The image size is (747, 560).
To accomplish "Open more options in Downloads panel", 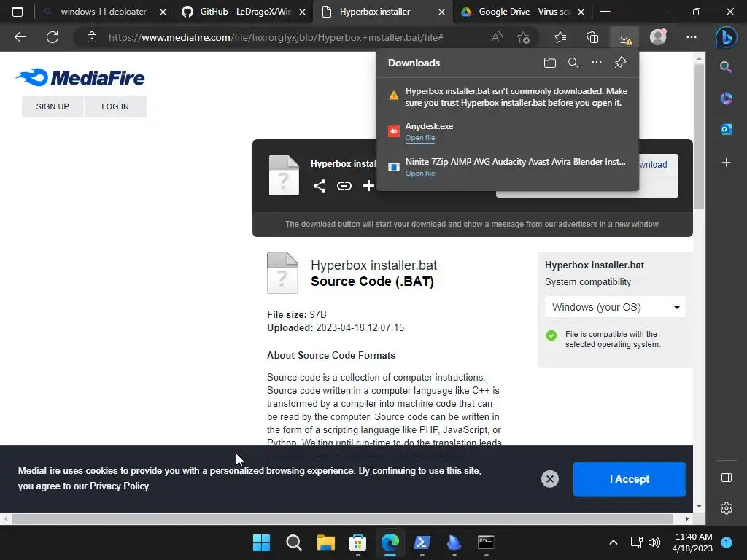I will [x=597, y=63].
